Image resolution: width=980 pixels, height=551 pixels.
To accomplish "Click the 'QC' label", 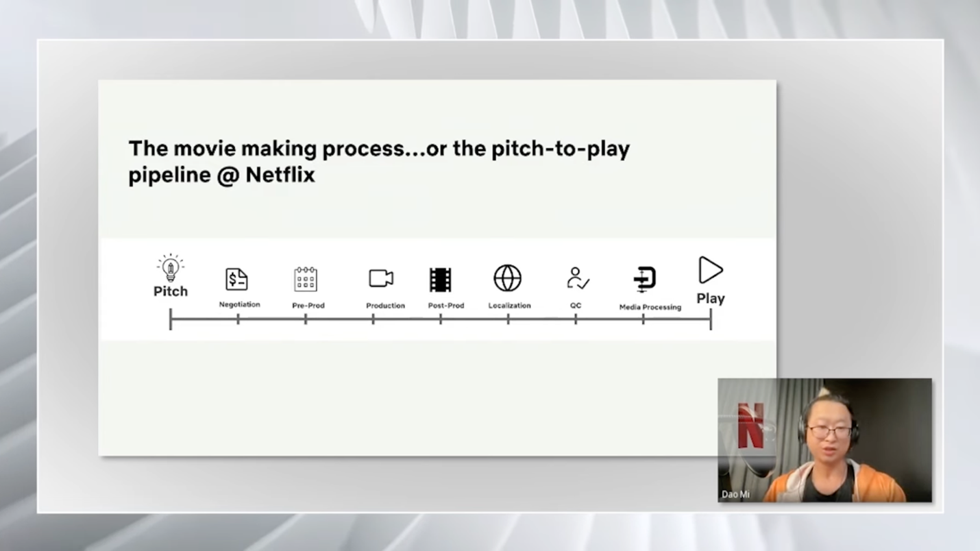I will coord(576,306).
